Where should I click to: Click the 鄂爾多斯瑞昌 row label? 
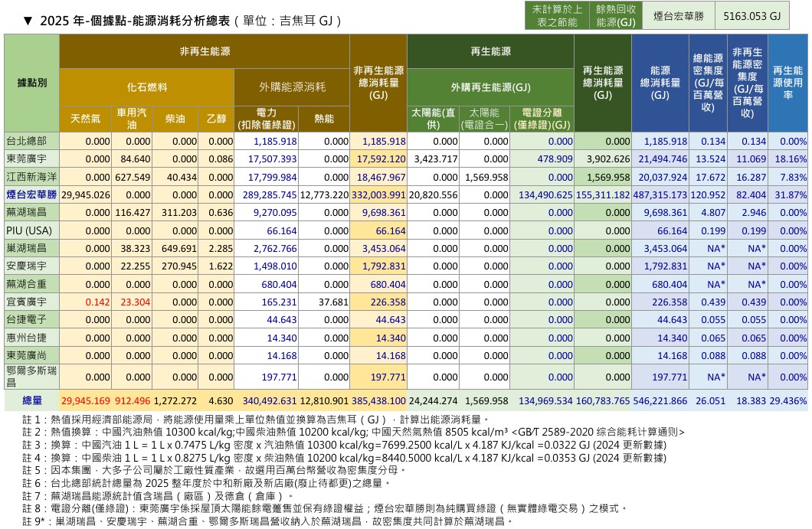pyautogui.click(x=31, y=377)
